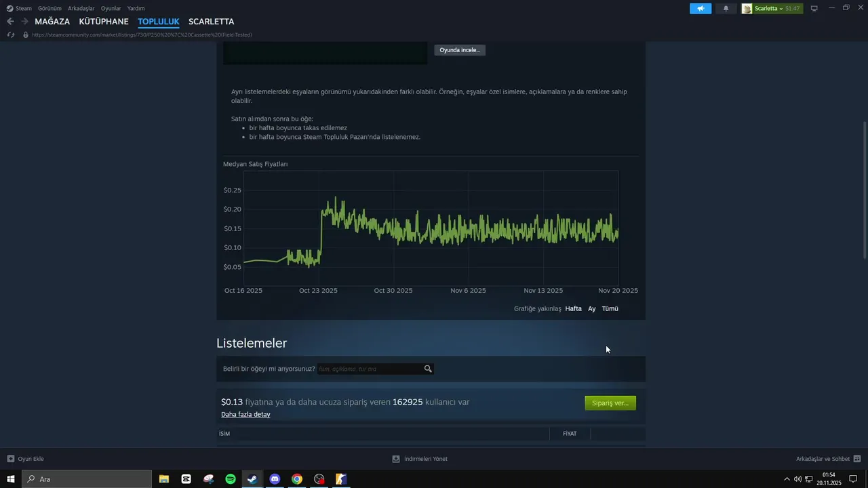Click into the listings search field
This screenshot has width=868, height=488.
[x=370, y=369]
